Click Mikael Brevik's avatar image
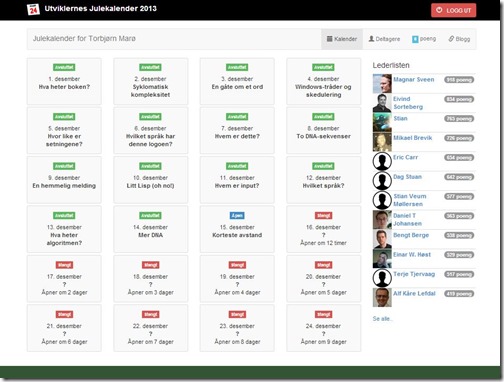 pyautogui.click(x=382, y=142)
